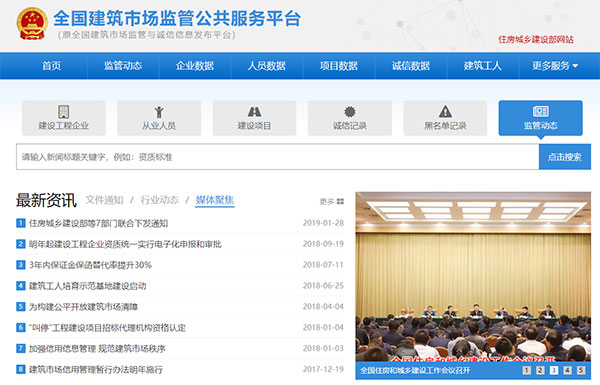
Task: Open news 3年内保证金保函替代率提升30%
Action: pyautogui.click(x=90, y=265)
